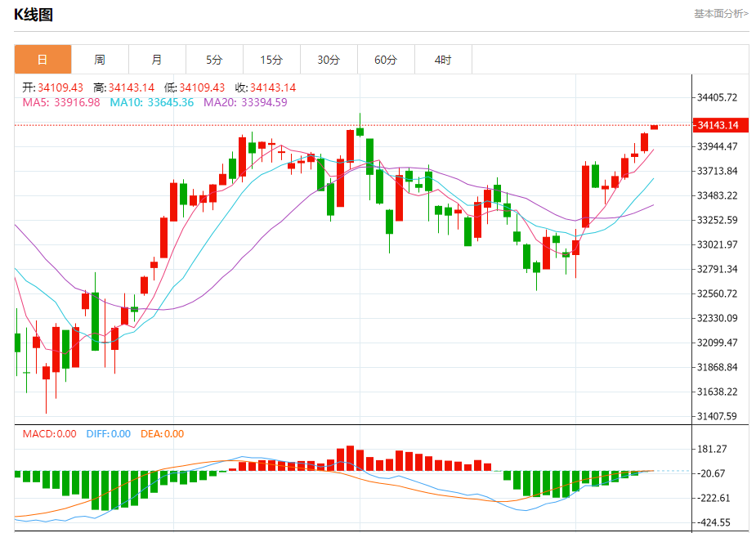Click the 181.27 MACD axis label
Viewport: 756px width, 533px height.
(x=712, y=449)
